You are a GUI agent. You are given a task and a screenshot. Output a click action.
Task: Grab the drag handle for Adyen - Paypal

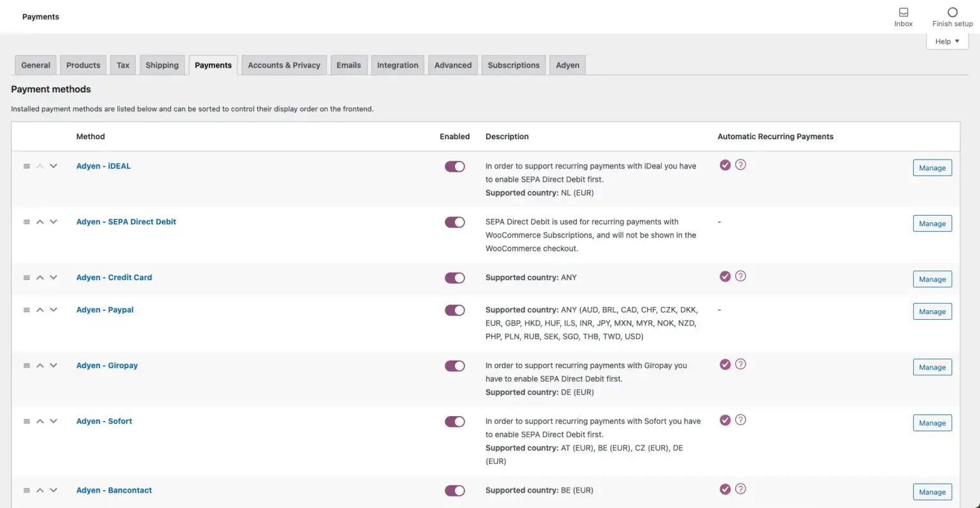tap(27, 310)
